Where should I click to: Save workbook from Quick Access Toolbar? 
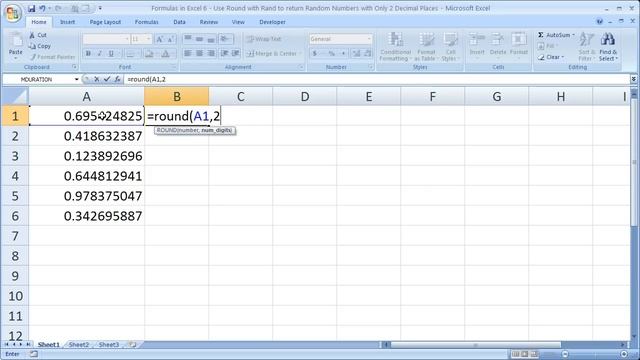(31, 8)
